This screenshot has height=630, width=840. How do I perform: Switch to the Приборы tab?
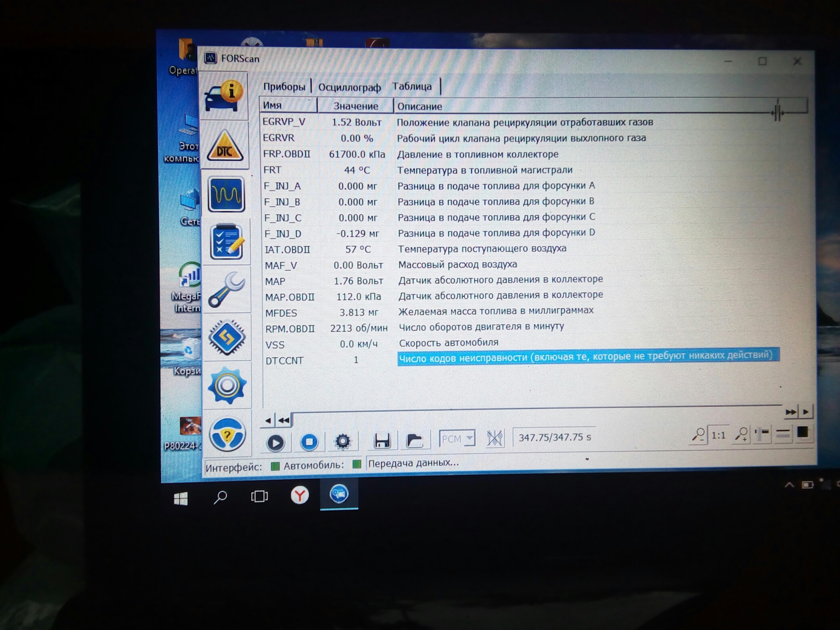284,87
